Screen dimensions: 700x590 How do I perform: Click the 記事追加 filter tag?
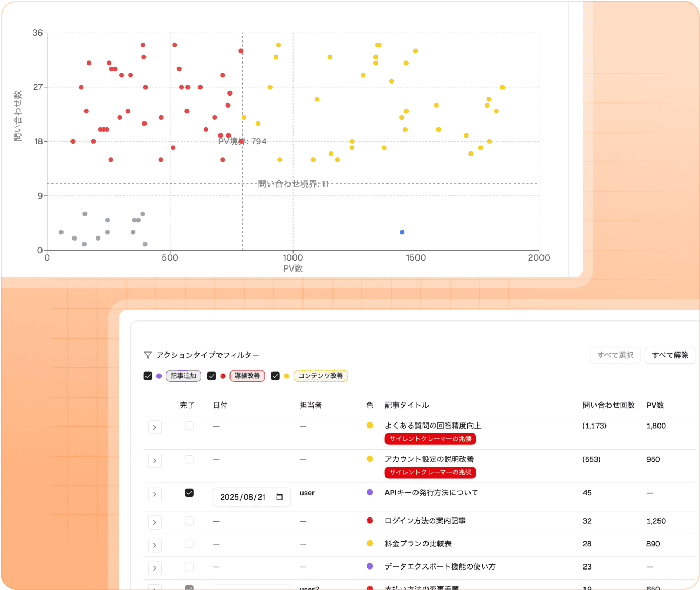click(183, 376)
